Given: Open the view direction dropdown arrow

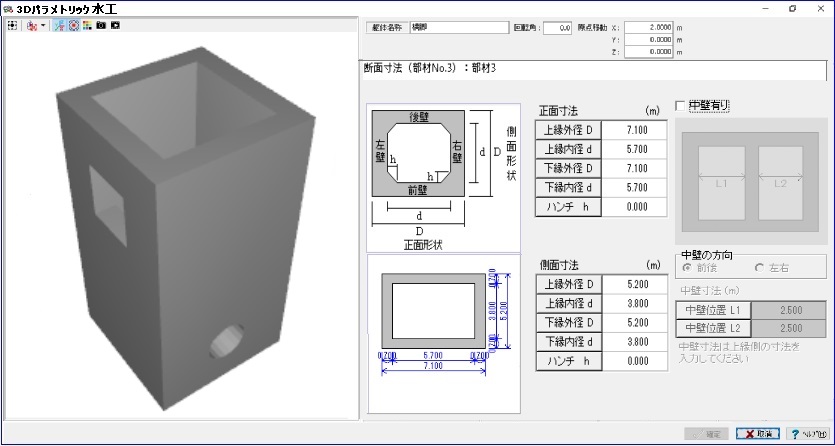Looking at the screenshot, I should point(43,26).
